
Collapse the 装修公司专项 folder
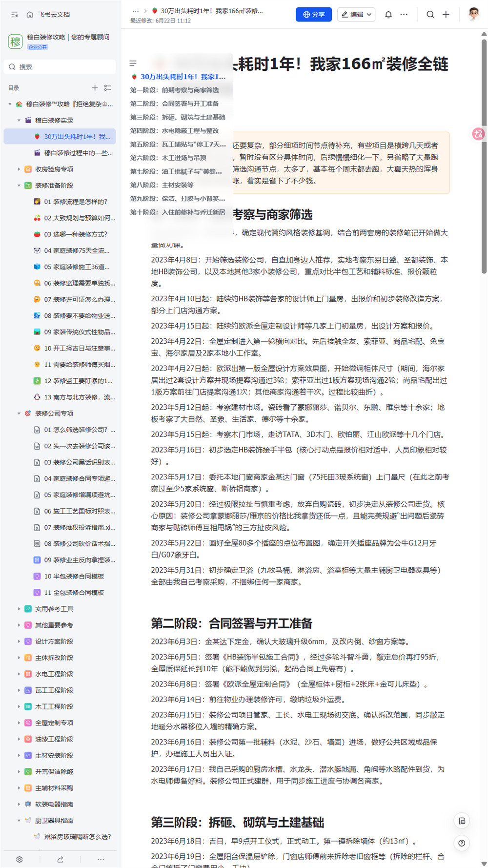19,413
